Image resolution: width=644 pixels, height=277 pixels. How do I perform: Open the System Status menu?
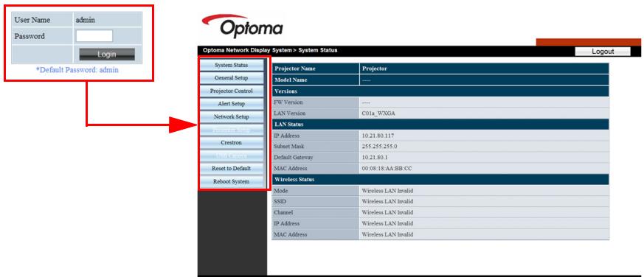coord(232,66)
